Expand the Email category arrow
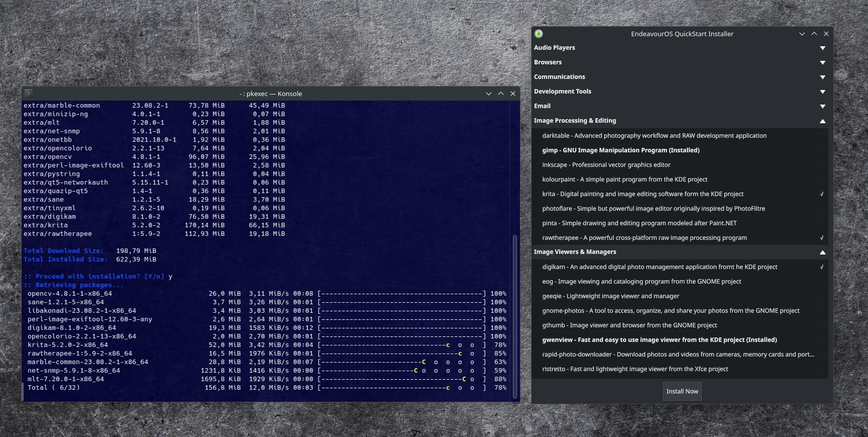Screen dimensions: 868x437 click(x=823, y=106)
